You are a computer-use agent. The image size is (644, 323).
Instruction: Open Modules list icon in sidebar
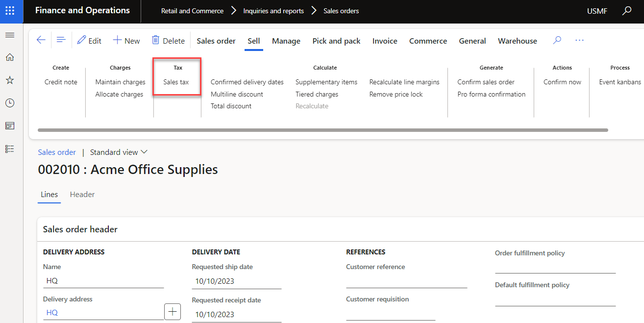click(10, 149)
